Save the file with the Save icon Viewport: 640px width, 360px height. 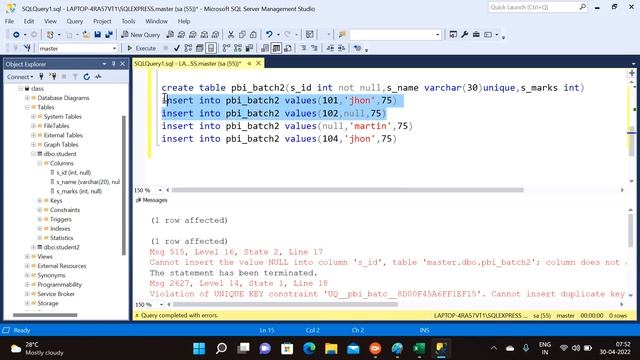click(x=98, y=35)
